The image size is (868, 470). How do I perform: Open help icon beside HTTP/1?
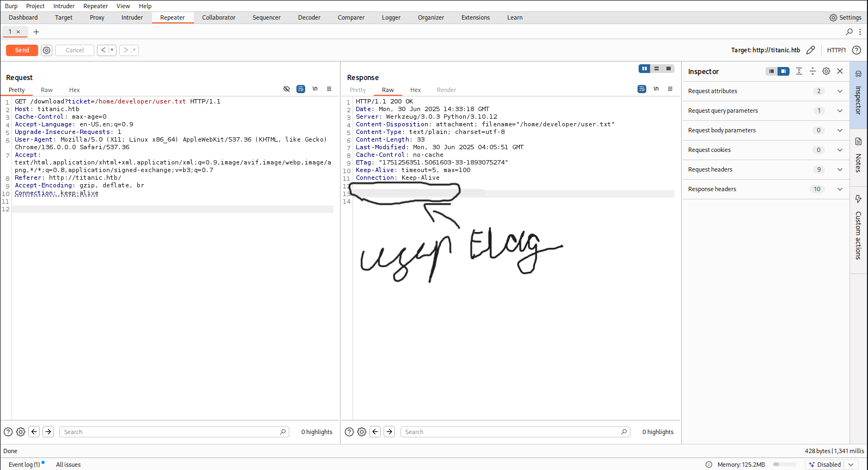click(x=857, y=50)
